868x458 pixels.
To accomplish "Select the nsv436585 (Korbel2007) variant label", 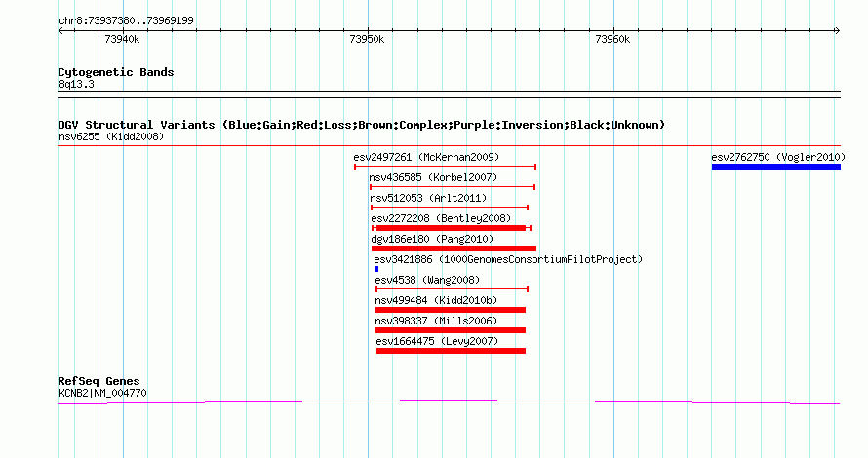I will click(x=433, y=177).
